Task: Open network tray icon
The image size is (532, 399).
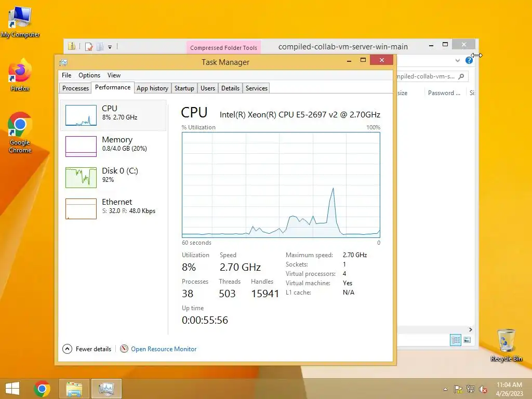Action: point(471,389)
